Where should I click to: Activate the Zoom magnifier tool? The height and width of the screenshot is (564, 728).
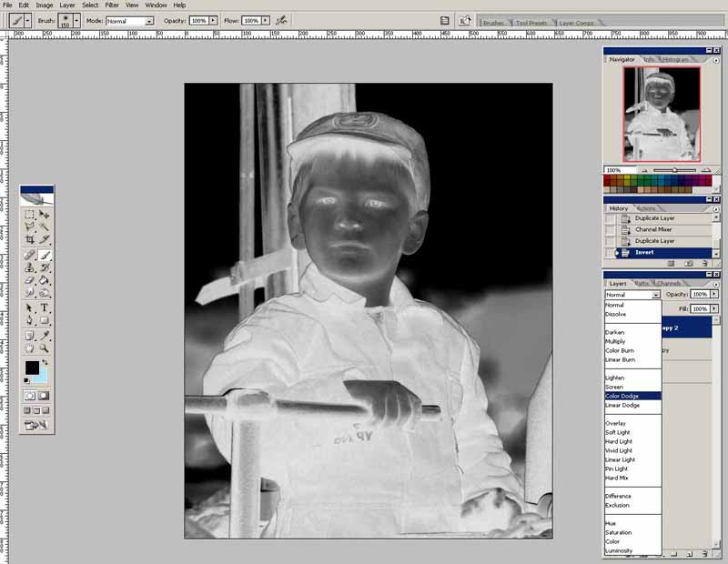(x=45, y=347)
